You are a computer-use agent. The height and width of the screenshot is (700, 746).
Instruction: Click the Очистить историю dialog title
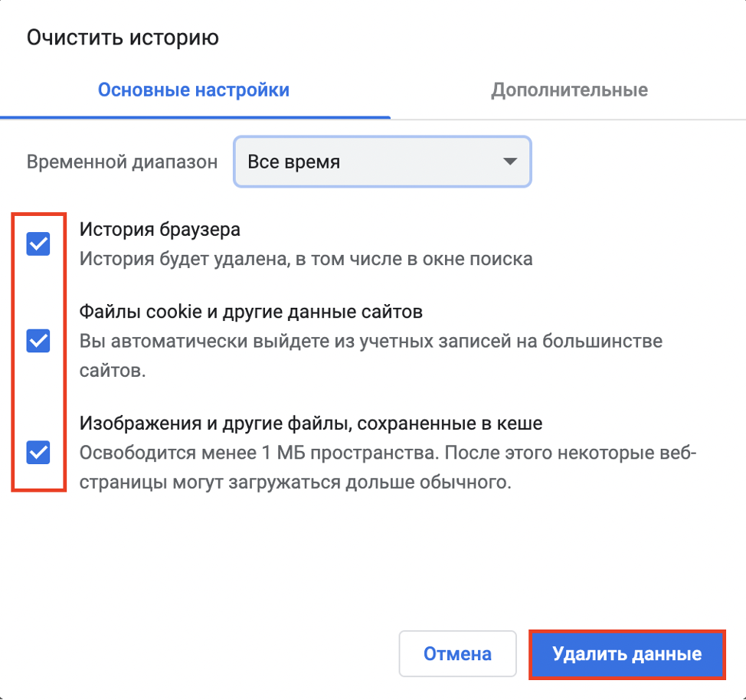point(123,38)
